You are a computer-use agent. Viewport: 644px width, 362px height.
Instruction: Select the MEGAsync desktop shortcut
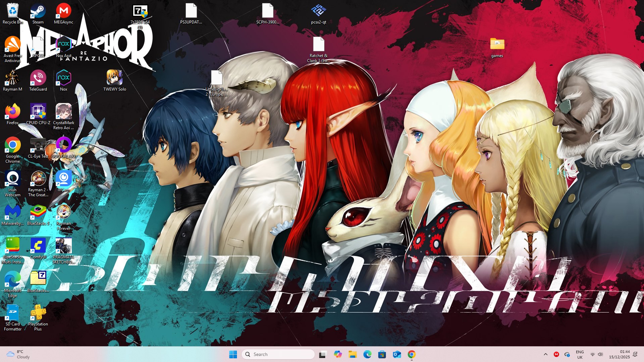tap(63, 14)
